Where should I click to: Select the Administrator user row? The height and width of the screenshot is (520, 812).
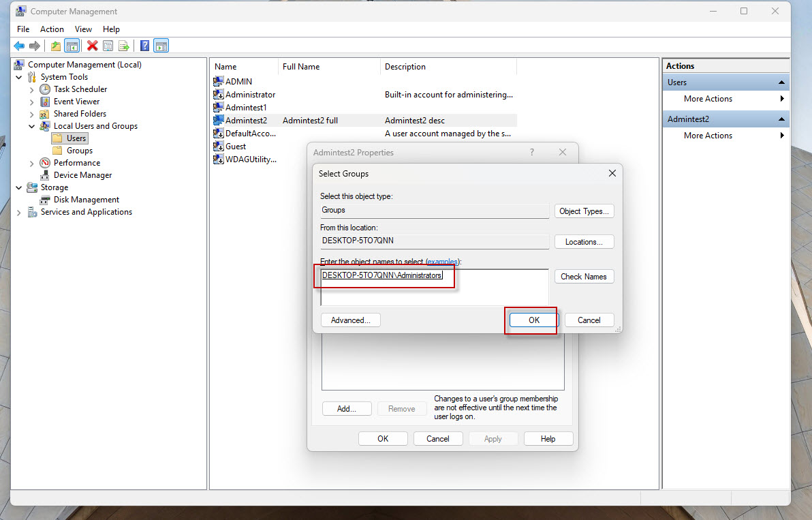[x=364, y=94]
